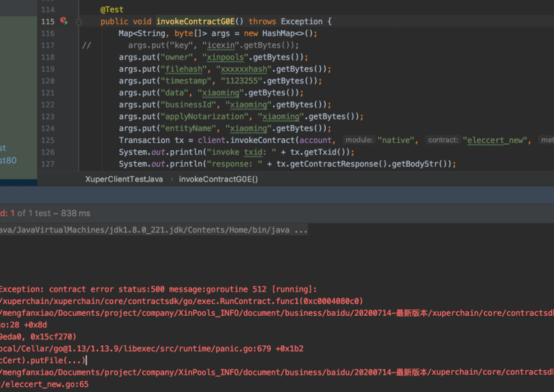Click the getContractResponse() call on line 127
Viewport: 554px width, 392px height.
pyautogui.click(x=332, y=164)
